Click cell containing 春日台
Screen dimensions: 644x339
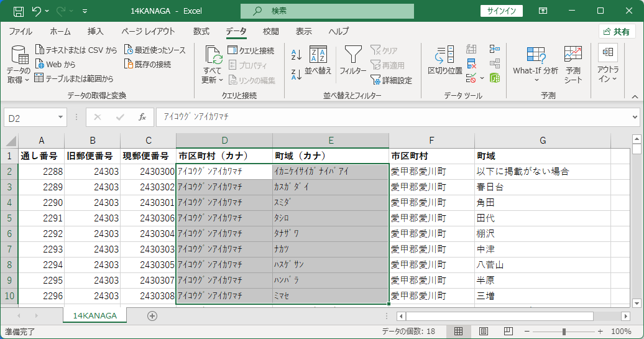(543, 187)
